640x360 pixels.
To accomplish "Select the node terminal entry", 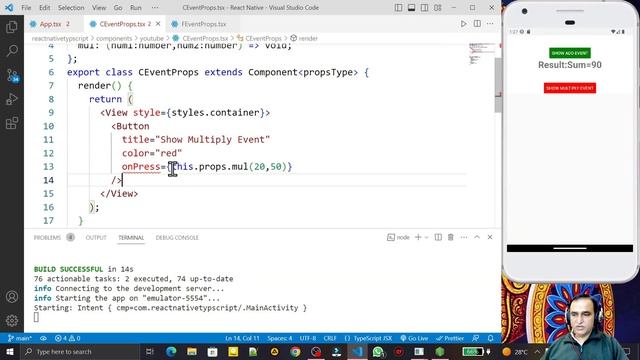I will click(398, 237).
